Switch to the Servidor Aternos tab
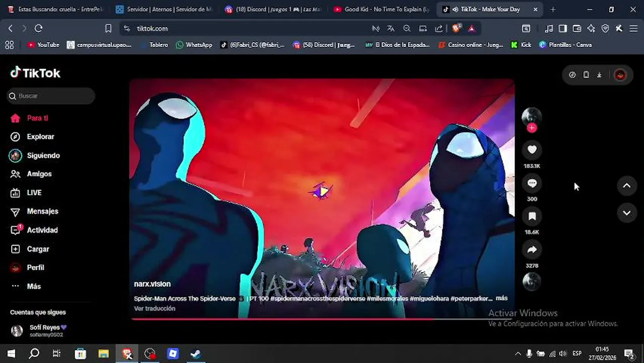The height and width of the screenshot is (363, 644). pyautogui.click(x=164, y=9)
